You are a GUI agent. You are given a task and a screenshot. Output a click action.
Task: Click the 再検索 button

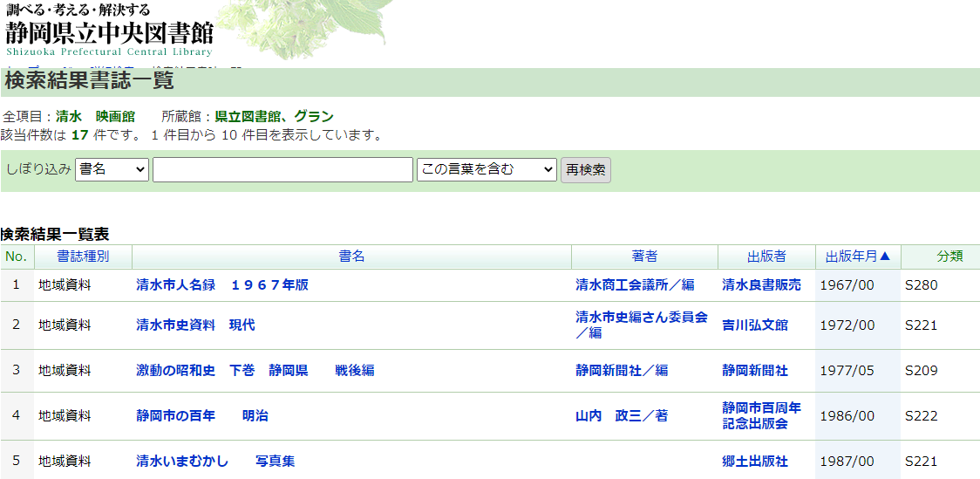click(x=586, y=170)
